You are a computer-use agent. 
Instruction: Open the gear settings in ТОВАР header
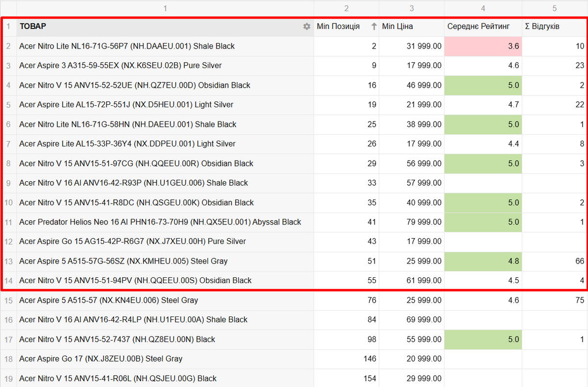point(307,26)
